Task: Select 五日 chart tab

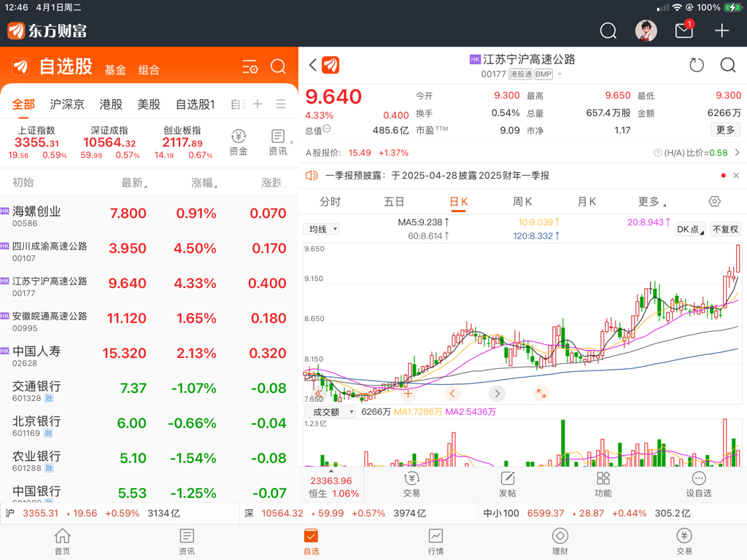Action: pyautogui.click(x=394, y=202)
